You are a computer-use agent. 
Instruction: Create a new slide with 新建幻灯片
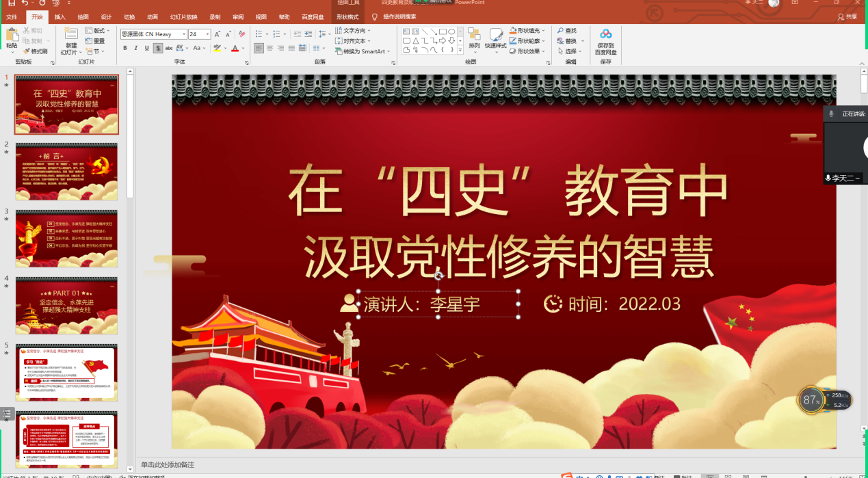tap(71, 40)
